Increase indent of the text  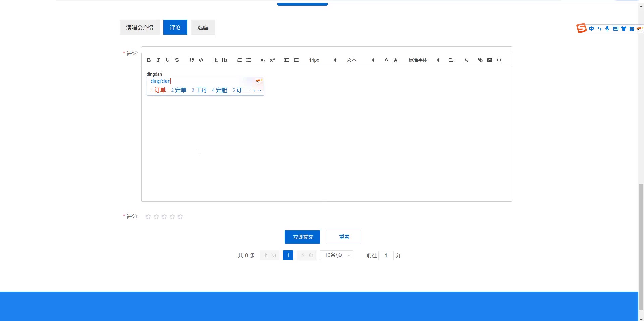point(296,60)
